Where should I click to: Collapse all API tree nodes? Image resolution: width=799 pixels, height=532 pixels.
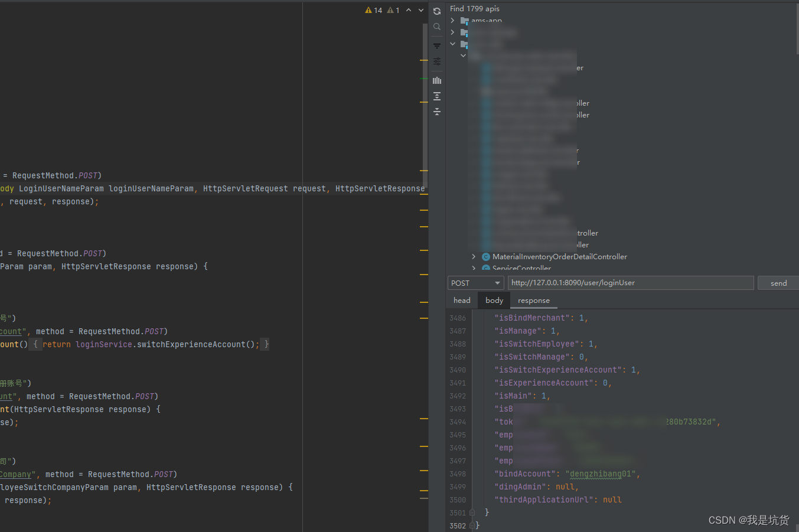click(437, 112)
